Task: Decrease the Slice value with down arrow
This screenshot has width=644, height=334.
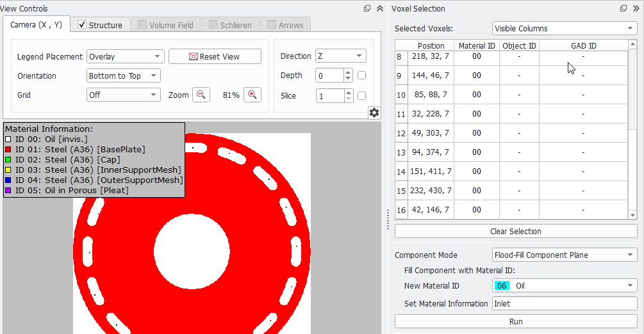Action: [x=349, y=99]
